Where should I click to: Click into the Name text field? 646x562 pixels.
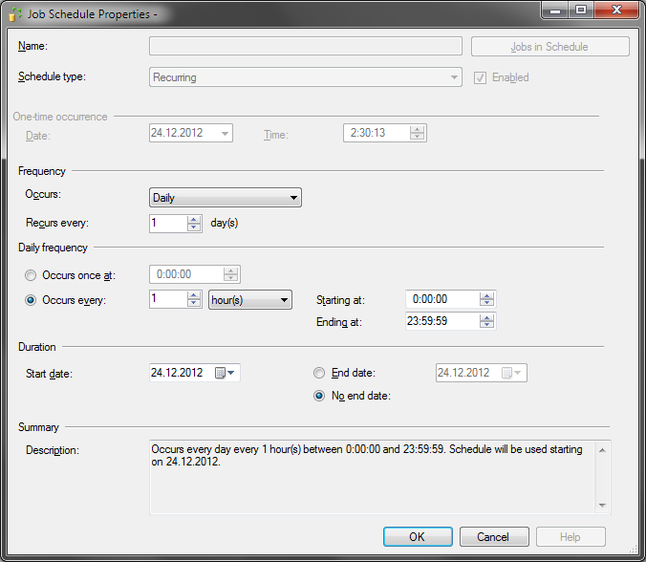pos(305,46)
